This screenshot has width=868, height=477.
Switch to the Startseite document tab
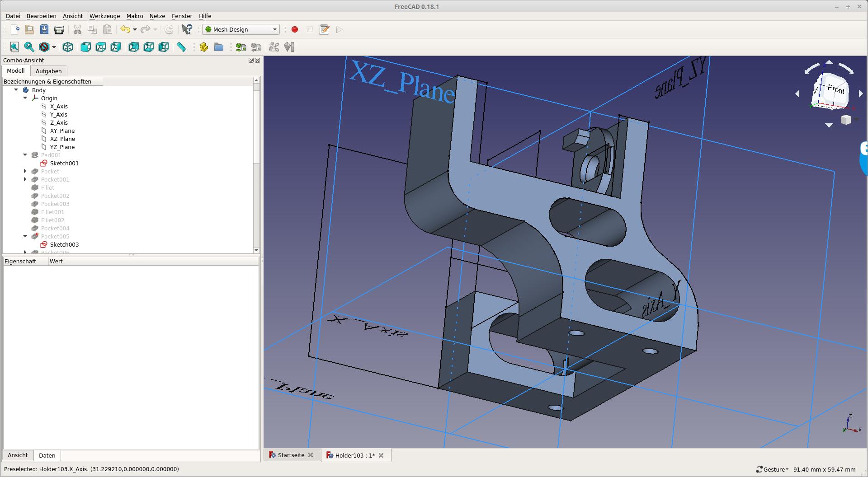coord(291,455)
